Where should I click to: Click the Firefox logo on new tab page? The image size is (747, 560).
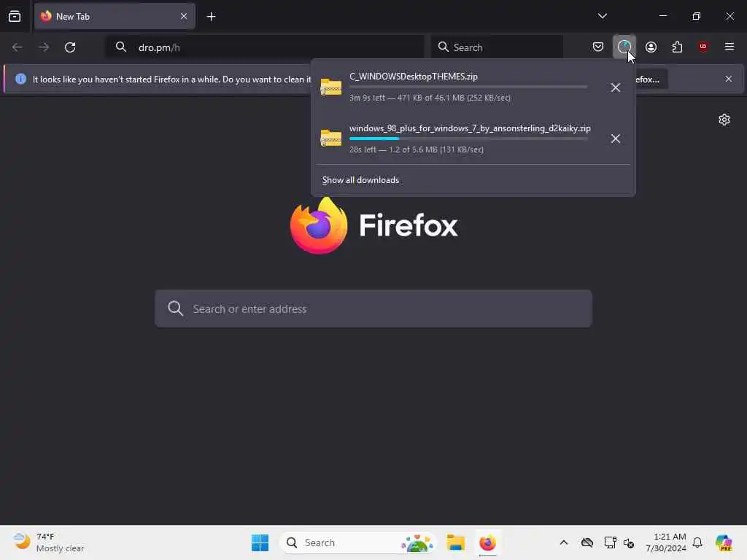pyautogui.click(x=319, y=225)
